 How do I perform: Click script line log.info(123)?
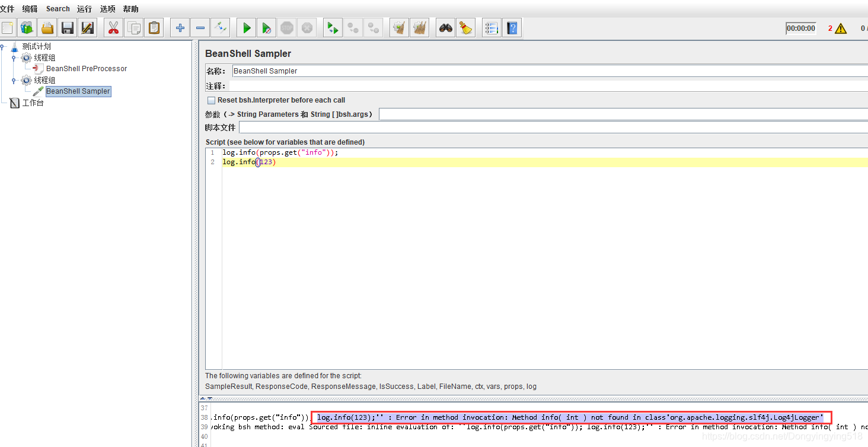[x=250, y=162]
